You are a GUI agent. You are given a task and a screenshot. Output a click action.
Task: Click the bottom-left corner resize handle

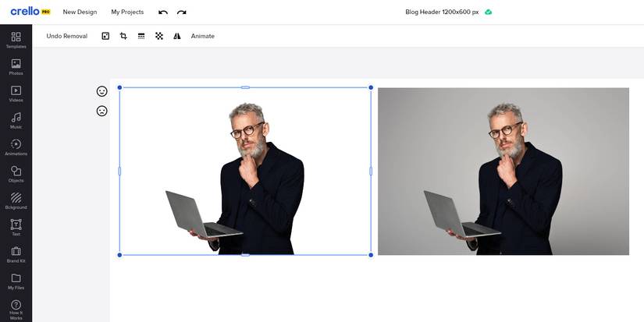click(120, 255)
